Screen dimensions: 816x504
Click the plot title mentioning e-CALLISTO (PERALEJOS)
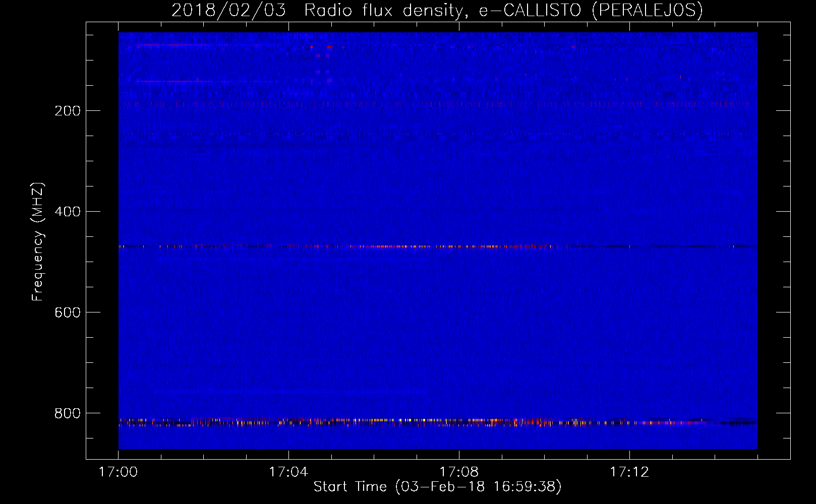click(437, 10)
